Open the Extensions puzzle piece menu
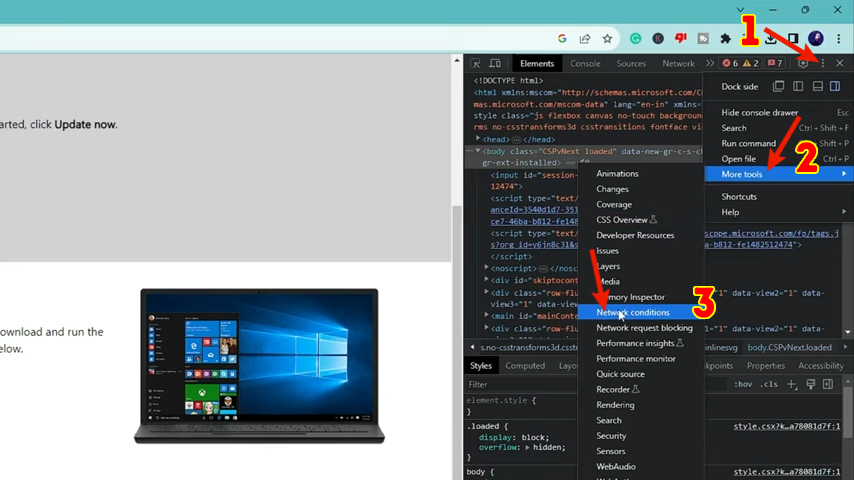 click(x=725, y=38)
